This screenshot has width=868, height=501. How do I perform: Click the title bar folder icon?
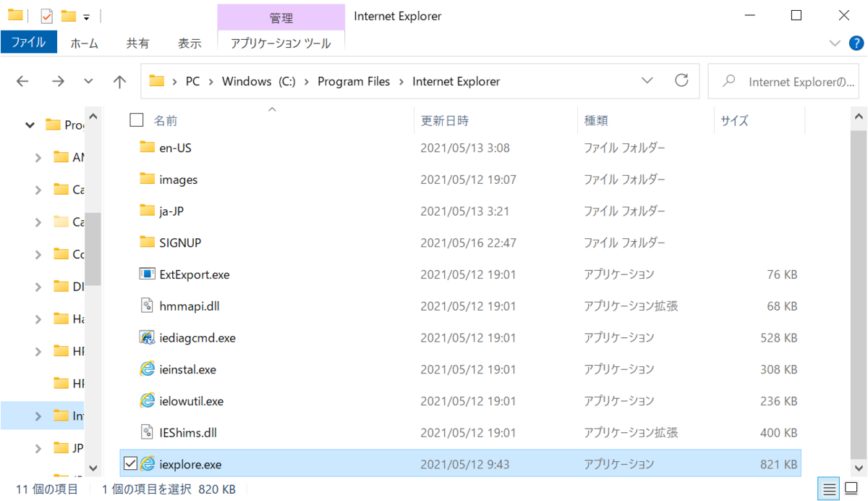15,14
